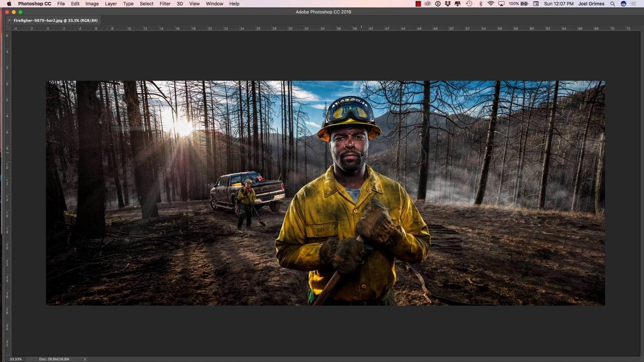This screenshot has width=644, height=362.
Task: Click the Doc size status readout
Action: (54, 359)
